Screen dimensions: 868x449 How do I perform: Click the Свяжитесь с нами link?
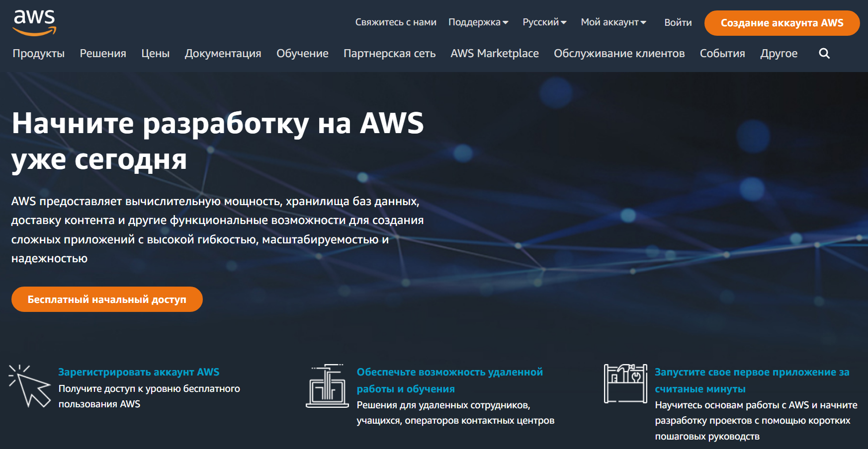coord(396,22)
